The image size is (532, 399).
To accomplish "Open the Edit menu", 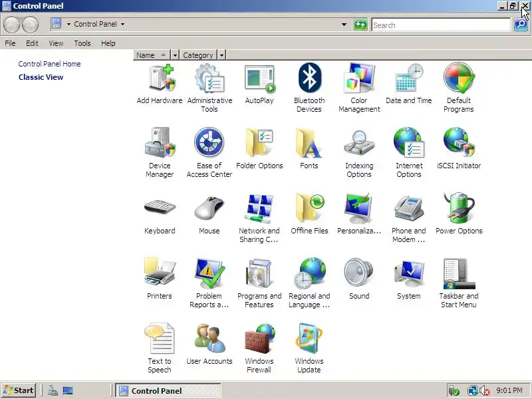I will pos(32,43).
